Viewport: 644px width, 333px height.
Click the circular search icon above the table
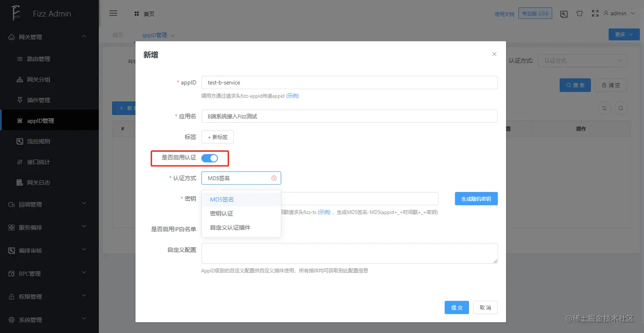coord(621,108)
